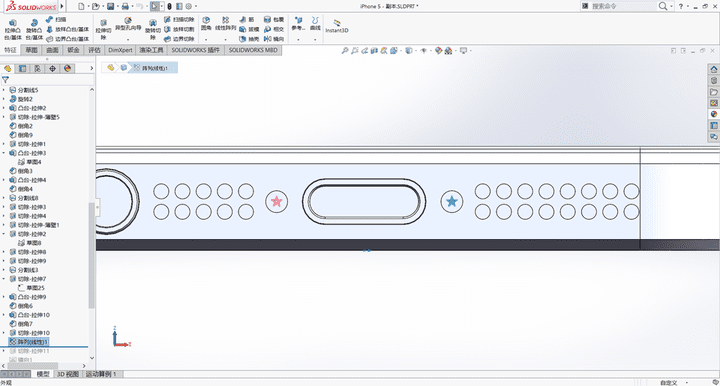Select the Intersect (相交) tool

274,29
